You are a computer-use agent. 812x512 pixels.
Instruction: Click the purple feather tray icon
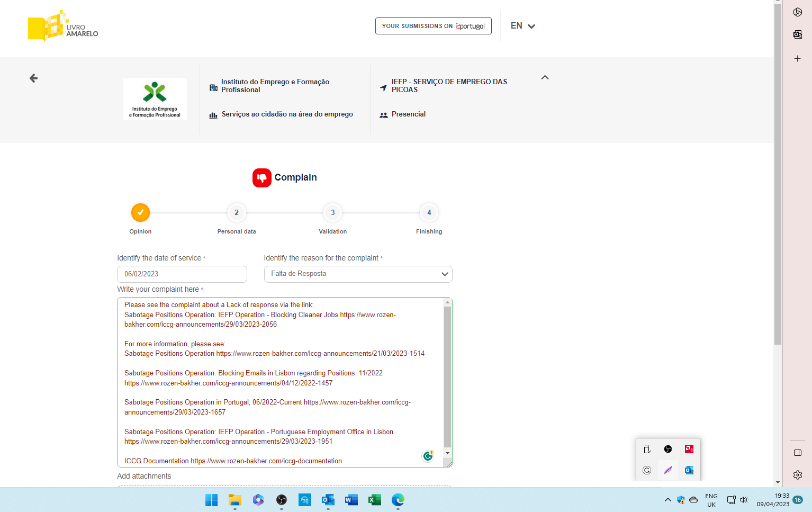coord(668,470)
